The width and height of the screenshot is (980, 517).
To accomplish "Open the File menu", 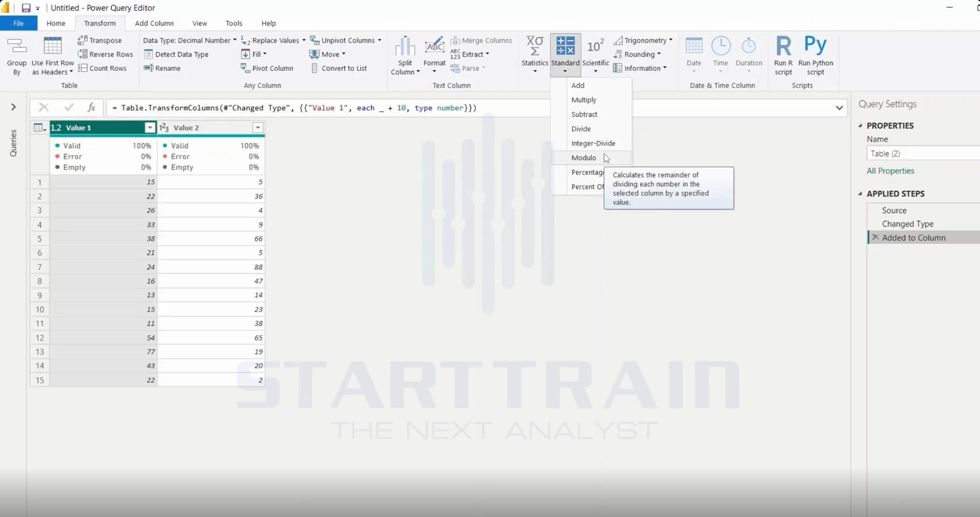I will coord(18,23).
